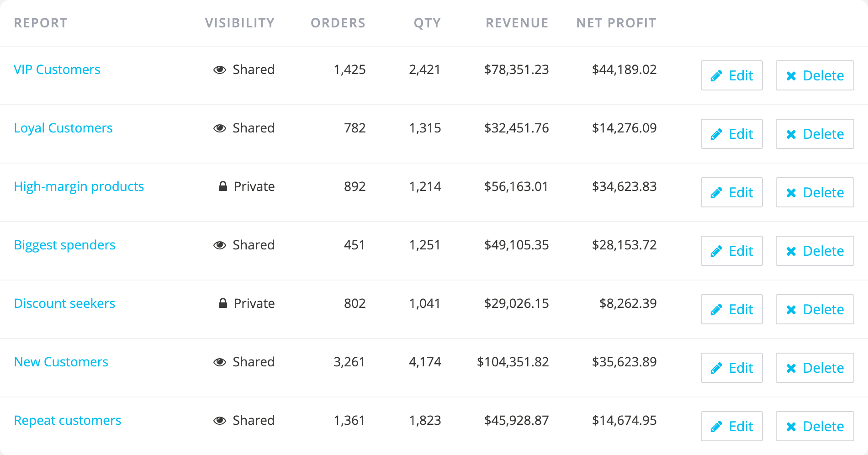Select the revenue value $29,026.15

pos(517,303)
